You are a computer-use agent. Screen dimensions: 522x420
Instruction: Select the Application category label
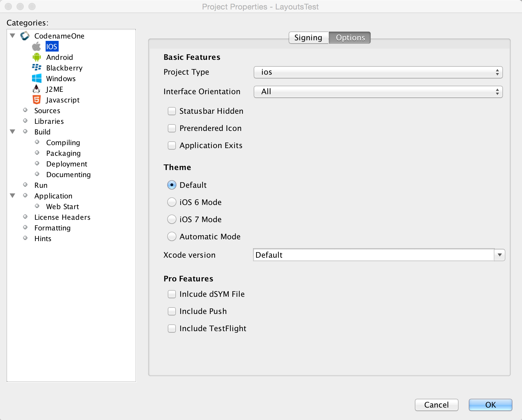click(53, 196)
